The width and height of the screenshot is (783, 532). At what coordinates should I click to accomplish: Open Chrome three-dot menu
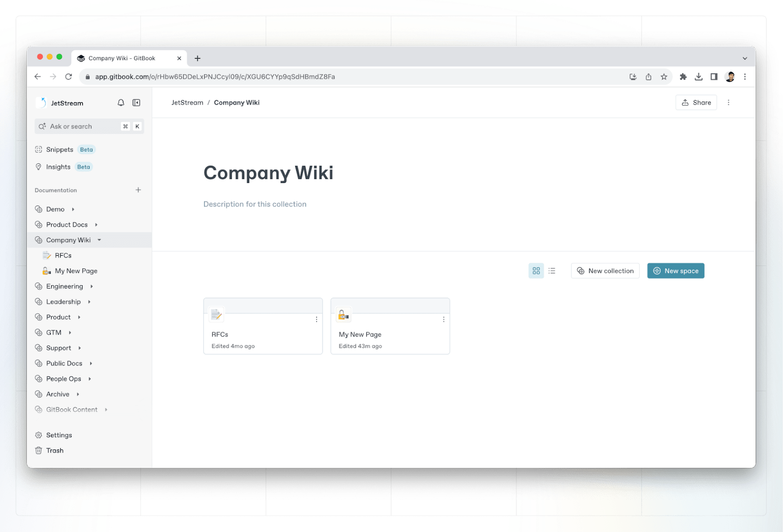(745, 77)
